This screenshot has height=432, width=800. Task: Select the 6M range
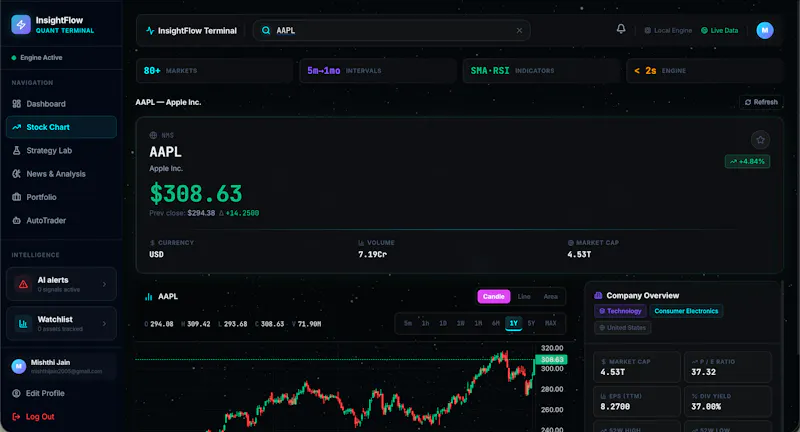coord(495,323)
